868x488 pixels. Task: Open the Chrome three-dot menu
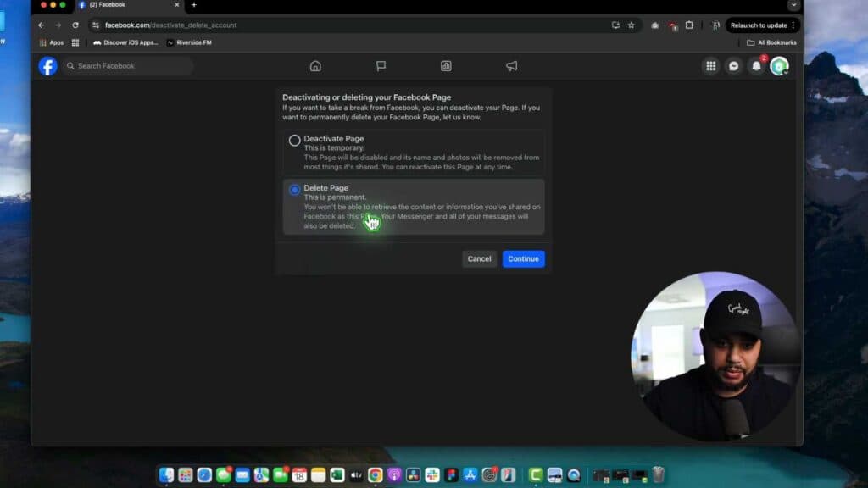click(793, 25)
